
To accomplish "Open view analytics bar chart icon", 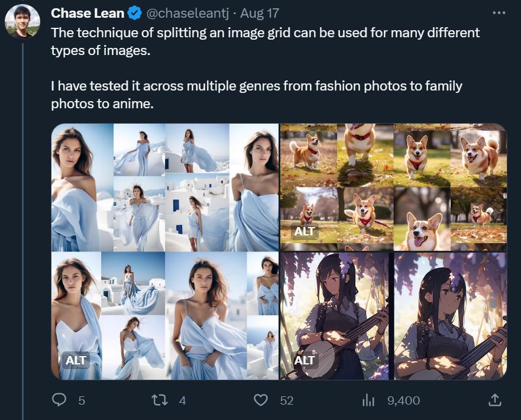I will (368, 400).
